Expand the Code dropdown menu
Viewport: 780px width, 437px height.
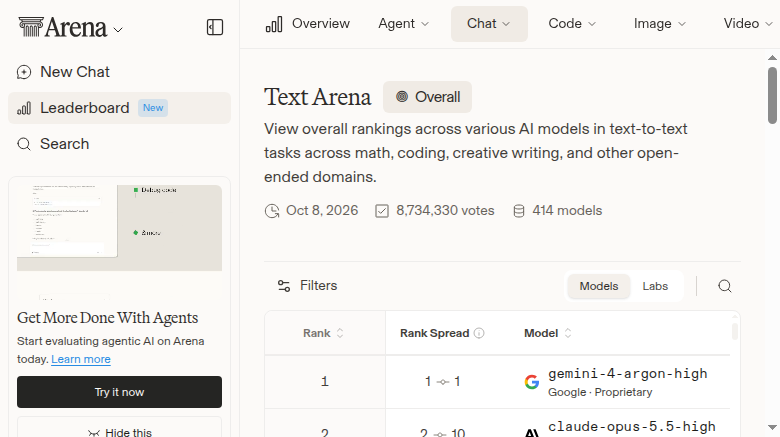point(572,24)
